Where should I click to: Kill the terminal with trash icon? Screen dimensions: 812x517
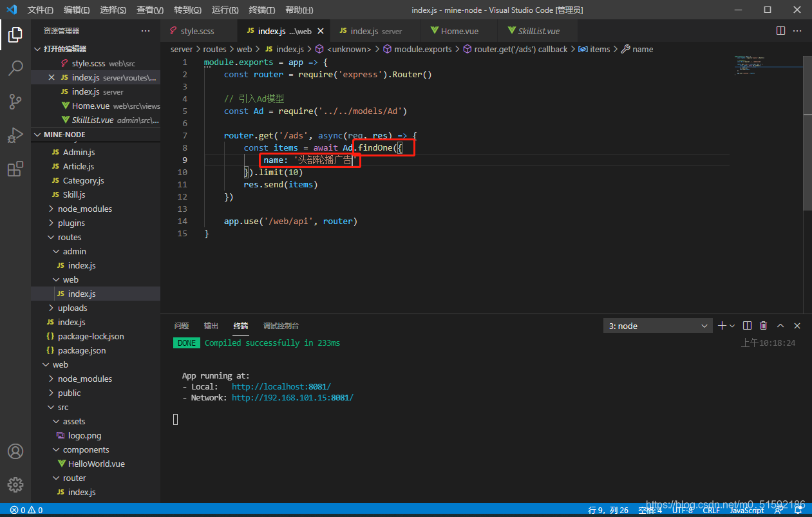point(764,326)
